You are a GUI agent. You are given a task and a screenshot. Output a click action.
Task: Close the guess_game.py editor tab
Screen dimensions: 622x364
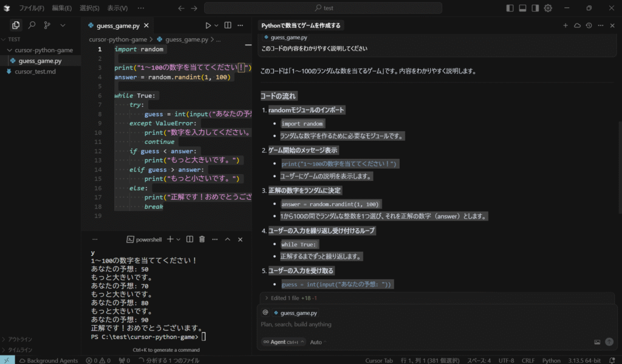(146, 25)
